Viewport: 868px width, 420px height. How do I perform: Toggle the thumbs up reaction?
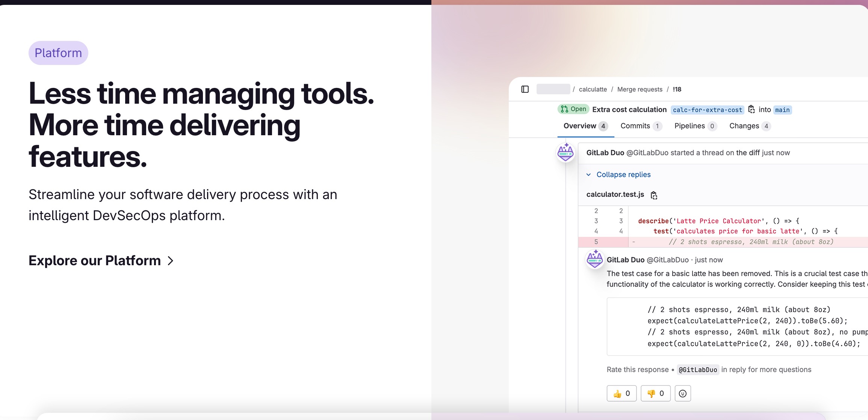coord(622,393)
